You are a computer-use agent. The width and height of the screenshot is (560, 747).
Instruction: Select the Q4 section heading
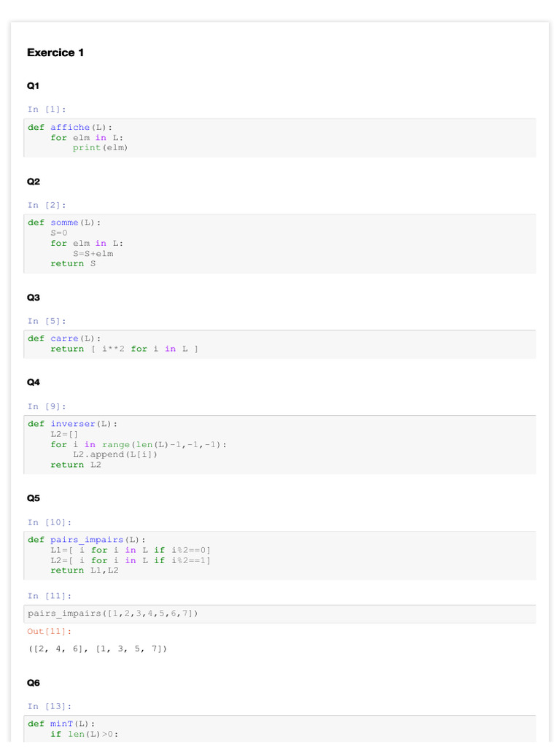click(34, 382)
